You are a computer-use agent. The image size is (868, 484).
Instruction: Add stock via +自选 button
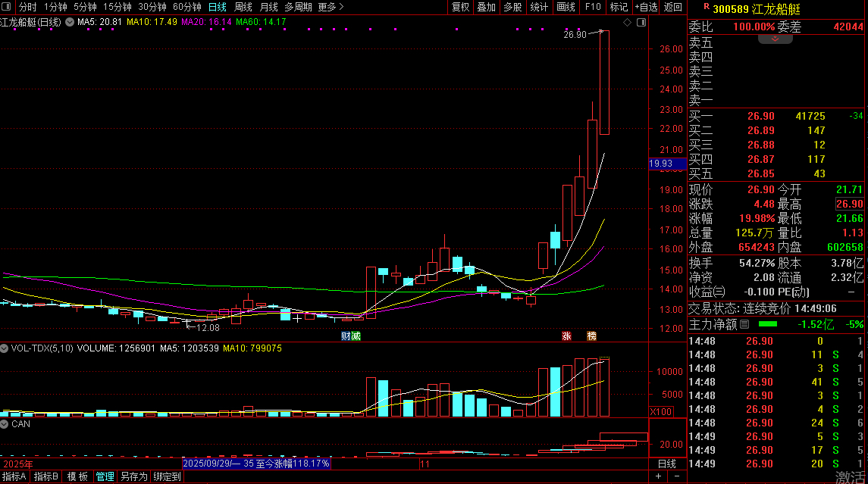646,7
